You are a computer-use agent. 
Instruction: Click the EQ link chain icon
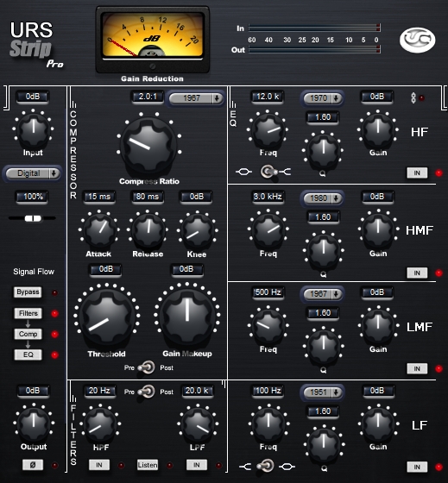[413, 98]
